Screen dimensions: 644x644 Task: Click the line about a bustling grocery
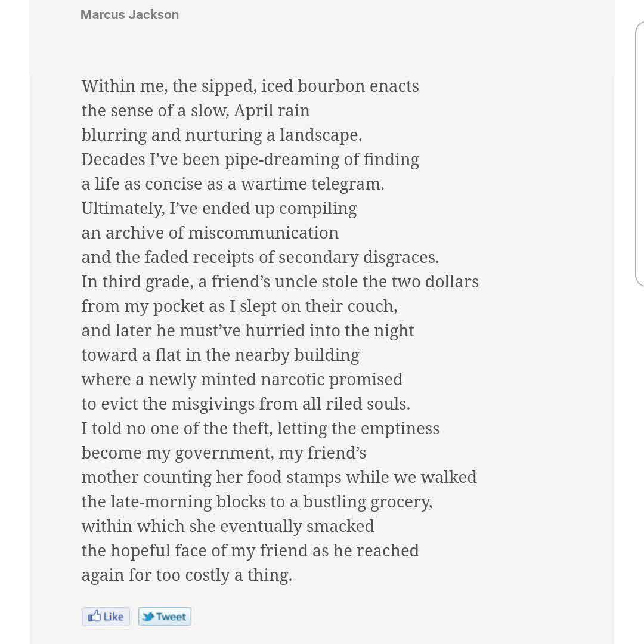click(257, 502)
